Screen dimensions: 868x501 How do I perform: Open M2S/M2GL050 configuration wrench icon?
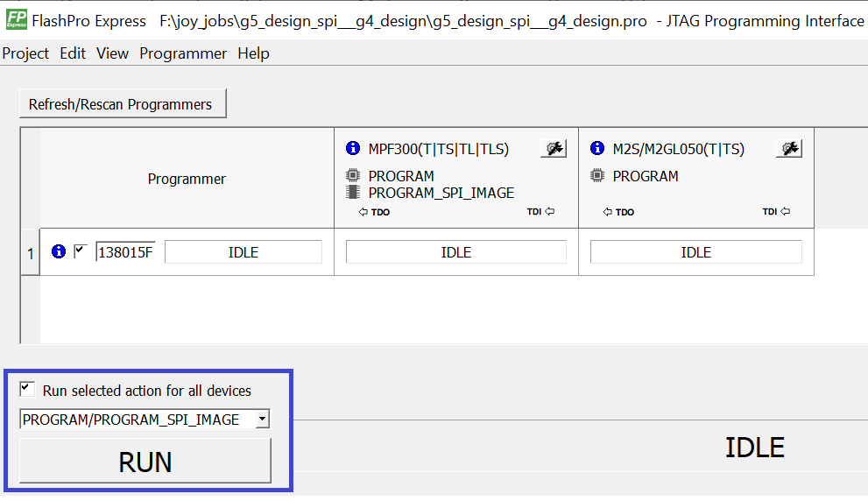[x=789, y=149]
